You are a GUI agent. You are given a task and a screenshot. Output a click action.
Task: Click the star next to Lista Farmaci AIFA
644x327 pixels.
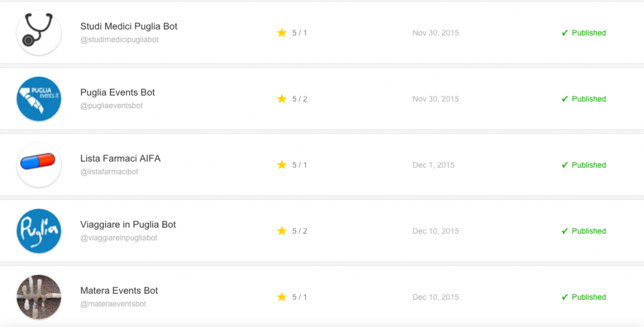(x=282, y=165)
